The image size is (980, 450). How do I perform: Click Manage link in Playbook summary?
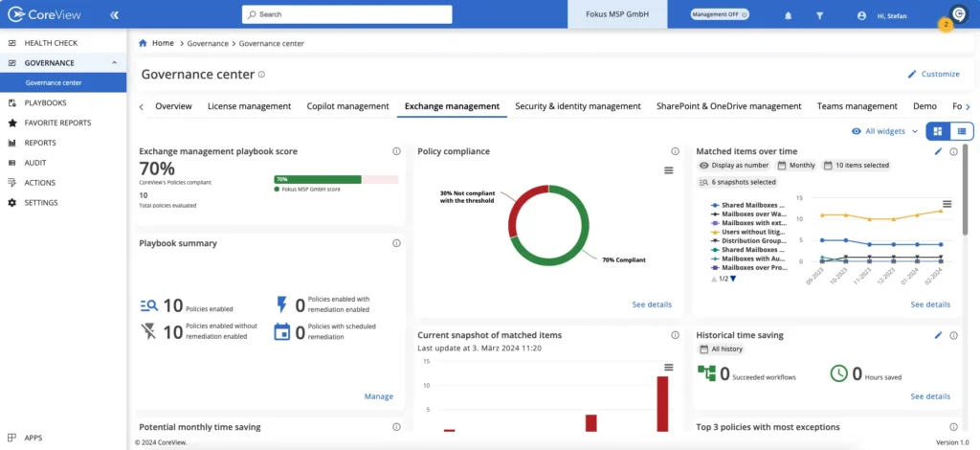378,396
